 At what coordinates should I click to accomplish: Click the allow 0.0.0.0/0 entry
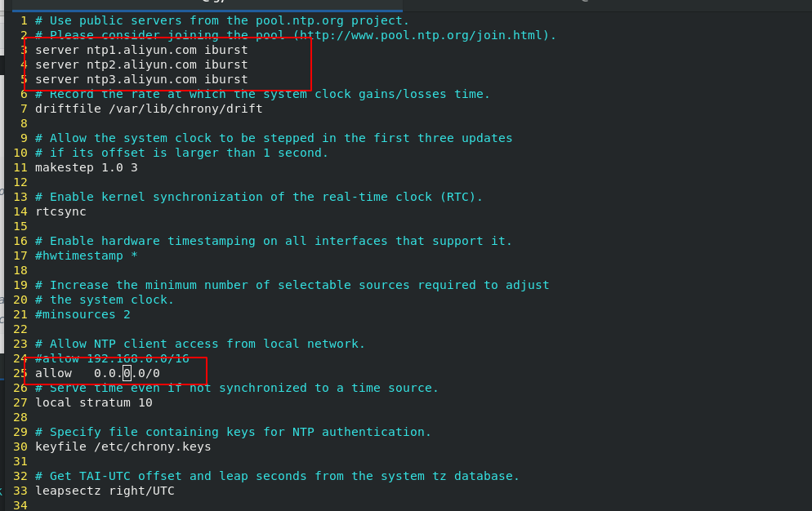[x=97, y=373]
